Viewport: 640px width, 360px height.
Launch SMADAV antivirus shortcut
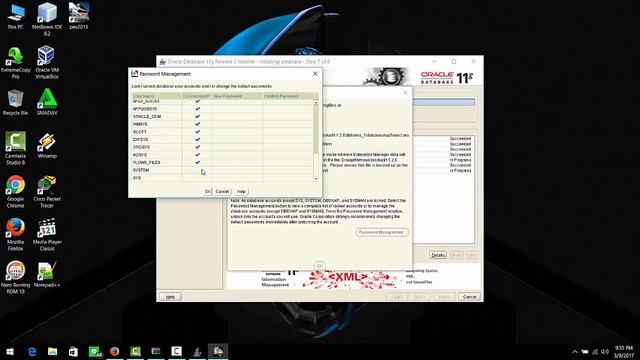click(47, 103)
